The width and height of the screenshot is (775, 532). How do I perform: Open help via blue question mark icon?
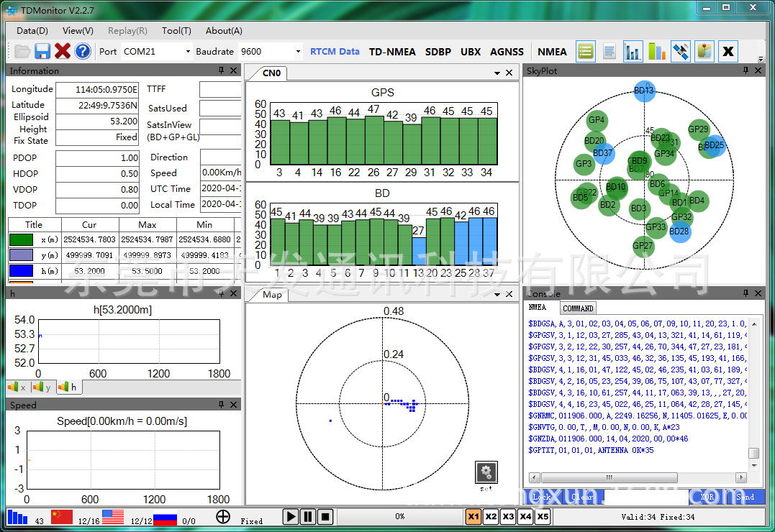click(x=83, y=51)
